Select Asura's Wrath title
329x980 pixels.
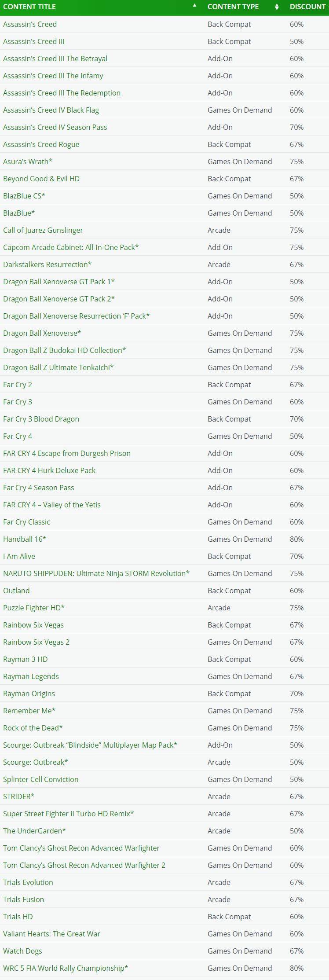tap(28, 161)
